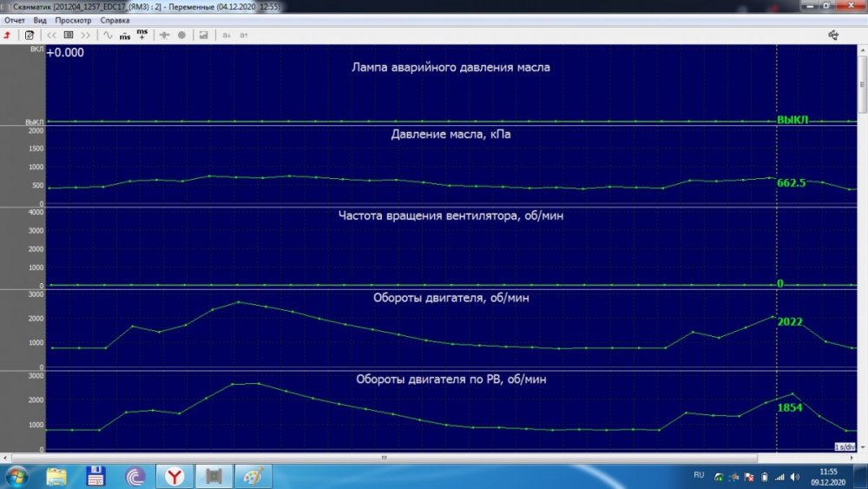The width and height of the screenshot is (868, 489).
Task: Open the Просмотр menu
Action: point(73,20)
